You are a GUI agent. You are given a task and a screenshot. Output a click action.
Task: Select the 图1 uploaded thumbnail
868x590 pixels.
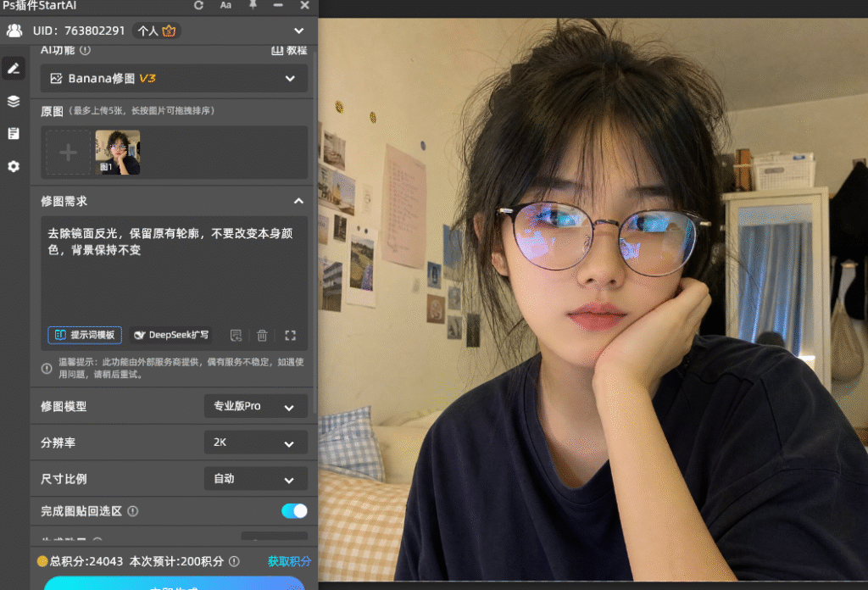pyautogui.click(x=117, y=153)
